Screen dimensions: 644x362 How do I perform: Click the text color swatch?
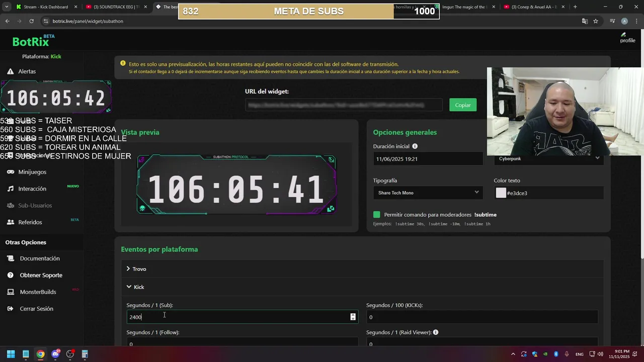click(501, 193)
